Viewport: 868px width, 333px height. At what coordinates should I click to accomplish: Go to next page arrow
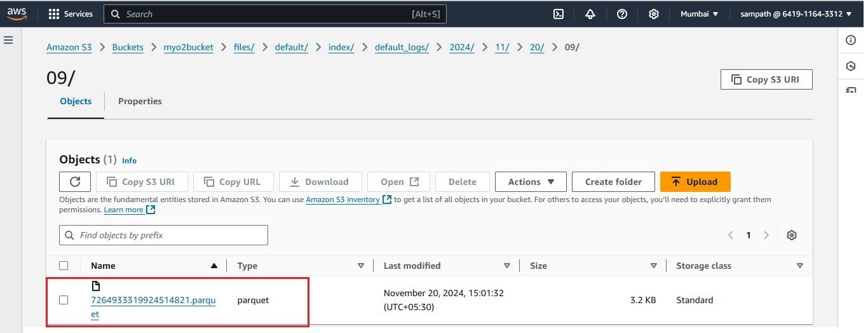pyautogui.click(x=766, y=235)
